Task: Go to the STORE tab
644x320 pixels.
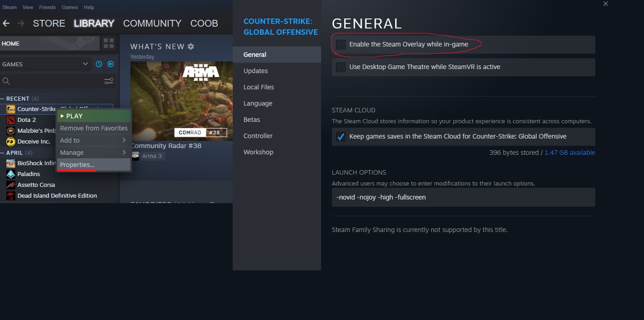Action: [x=49, y=23]
